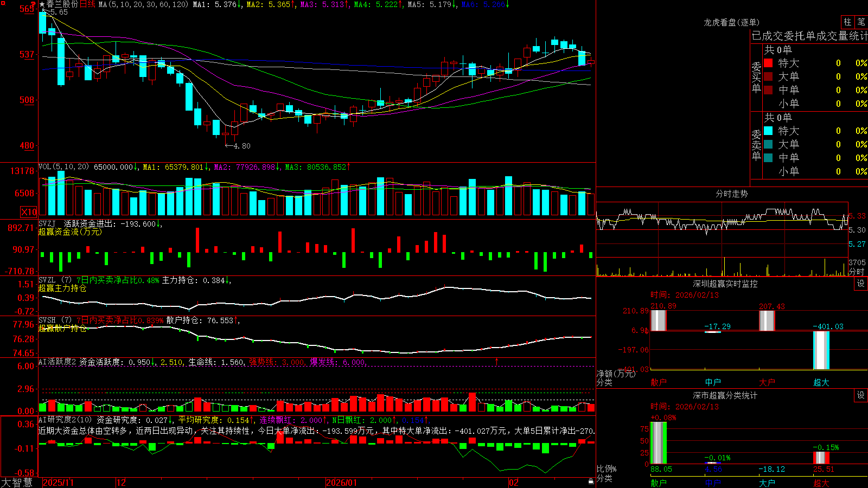Screen dimensions: 868x488
Task: Click the 2025/11 date marker on the time axis
Action: [58, 482]
